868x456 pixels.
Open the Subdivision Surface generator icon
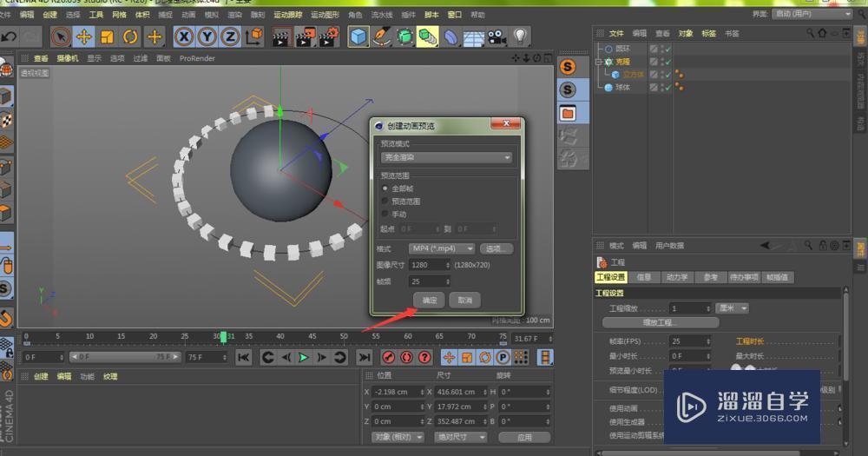(404, 37)
